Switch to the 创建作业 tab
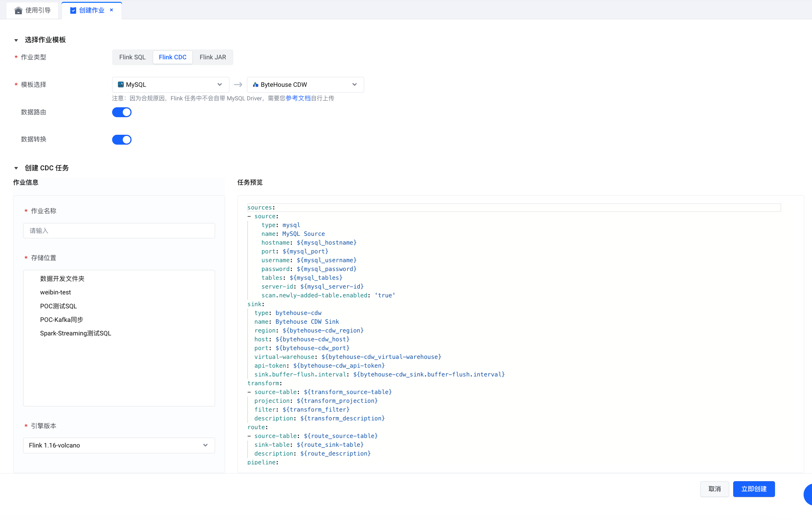812x520 pixels. [x=92, y=10]
